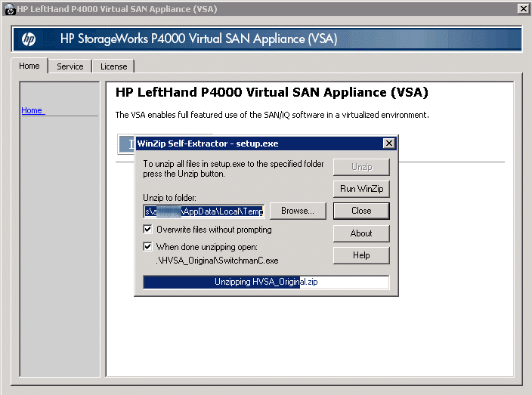This screenshot has height=395, width=532.
Task: Click the Unzipping HVSA_Original.zip progress bar
Action: [x=266, y=282]
